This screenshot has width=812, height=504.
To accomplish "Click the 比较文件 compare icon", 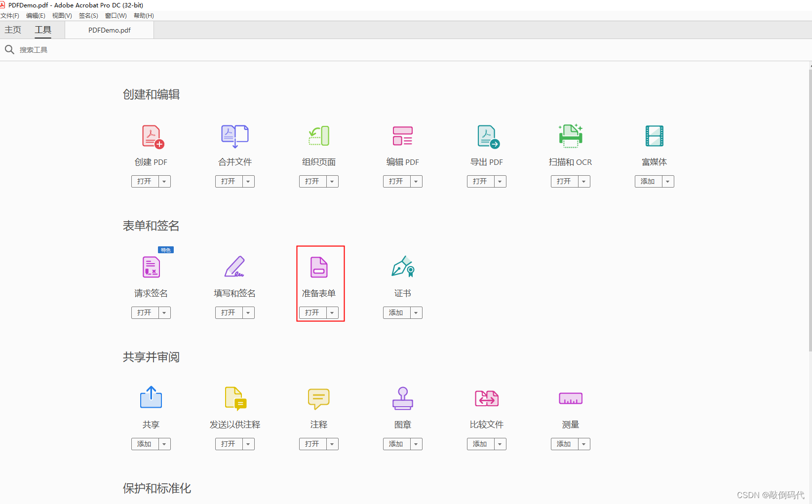I will click(x=487, y=398).
